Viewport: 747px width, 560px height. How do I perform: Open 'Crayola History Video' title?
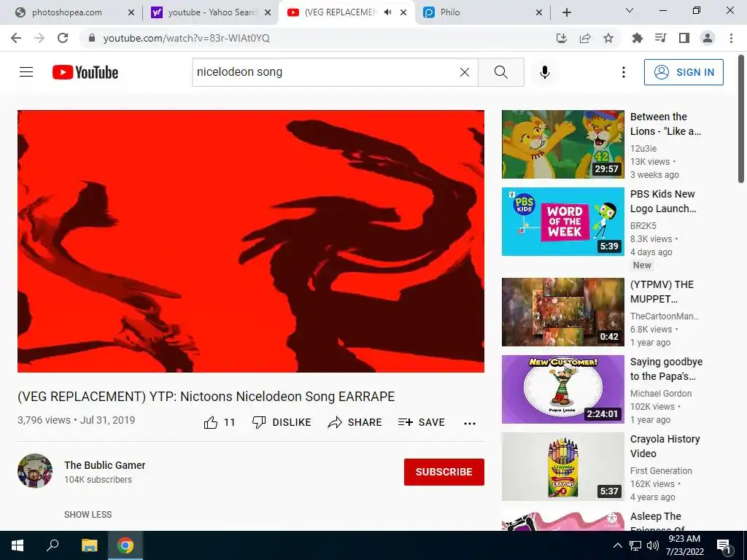[x=665, y=446]
